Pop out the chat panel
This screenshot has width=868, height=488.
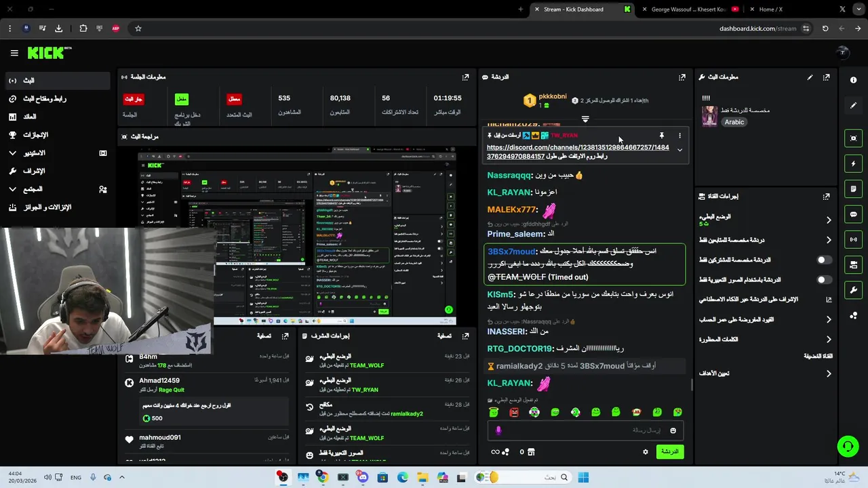[x=682, y=77]
